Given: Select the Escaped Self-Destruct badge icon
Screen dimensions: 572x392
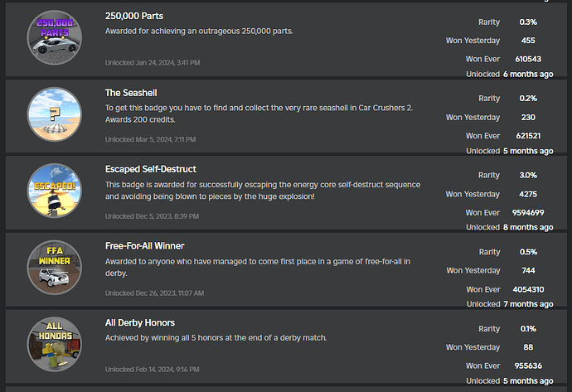Looking at the screenshot, I should coord(55,191).
